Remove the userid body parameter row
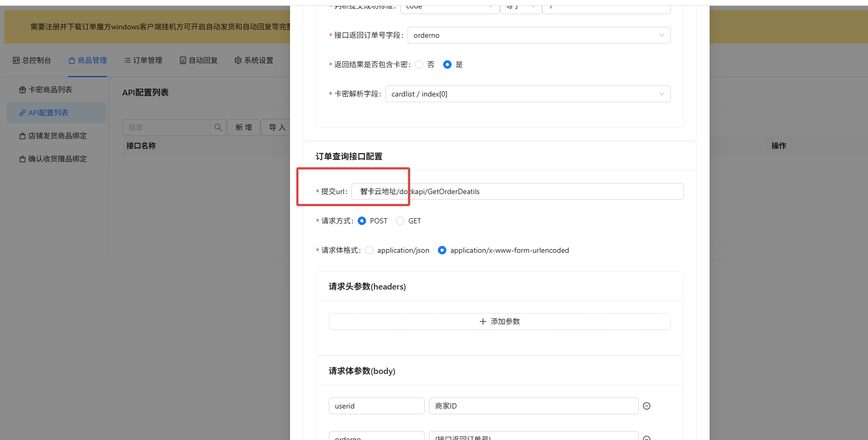This screenshot has height=440, width=868. (x=647, y=406)
